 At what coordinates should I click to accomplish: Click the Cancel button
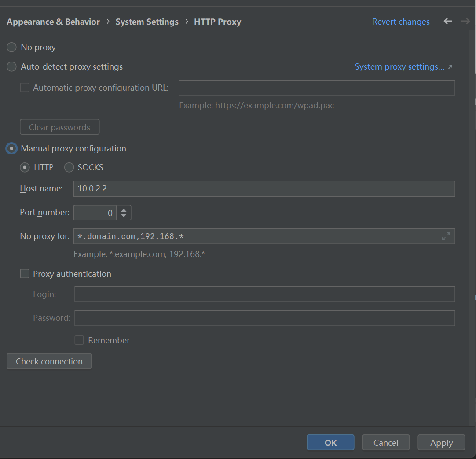386,443
